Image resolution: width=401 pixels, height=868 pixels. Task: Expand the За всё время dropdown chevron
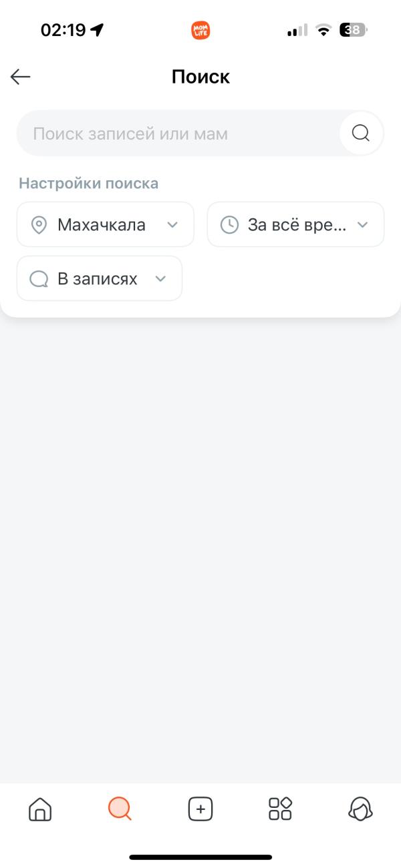pos(362,225)
